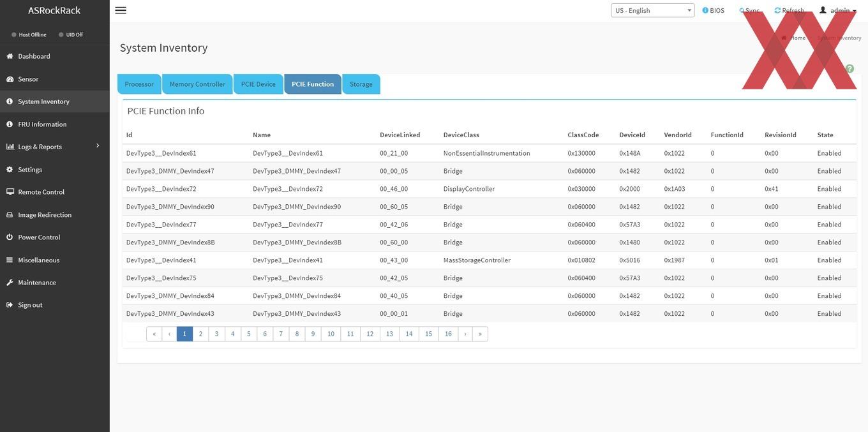868x432 pixels.
Task: Switch to PCIE Device tab
Action: tap(258, 84)
